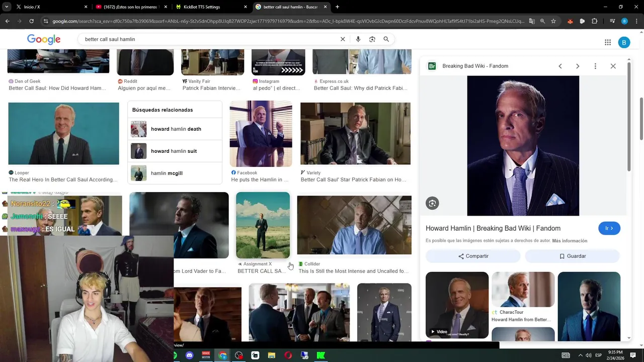Select howard hamlin death related search
Image resolution: width=644 pixels, height=362 pixels.
coord(175,129)
